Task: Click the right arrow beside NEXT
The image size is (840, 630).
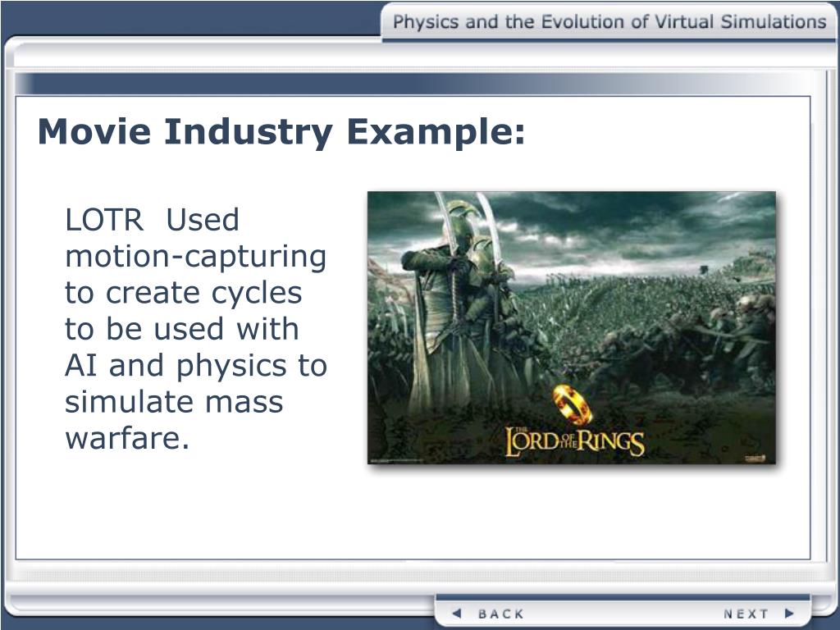Action: [789, 614]
